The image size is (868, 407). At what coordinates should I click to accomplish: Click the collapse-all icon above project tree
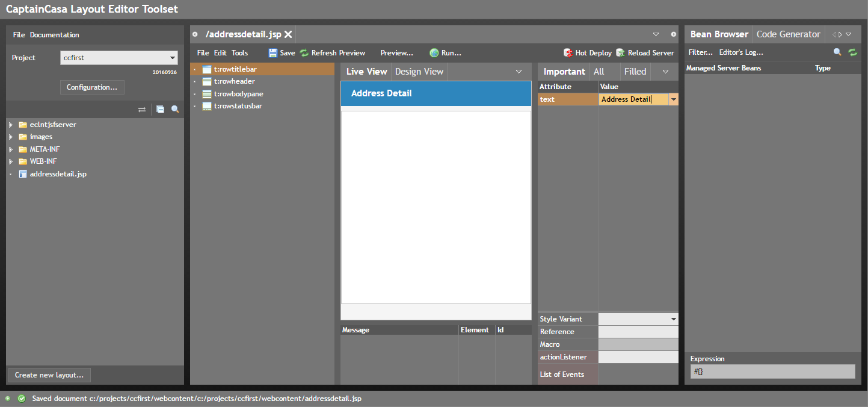pos(160,110)
